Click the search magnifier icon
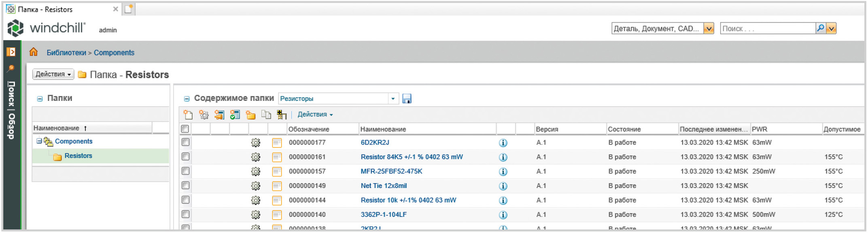Image resolution: width=868 pixels, height=233 pixels. 820,28
